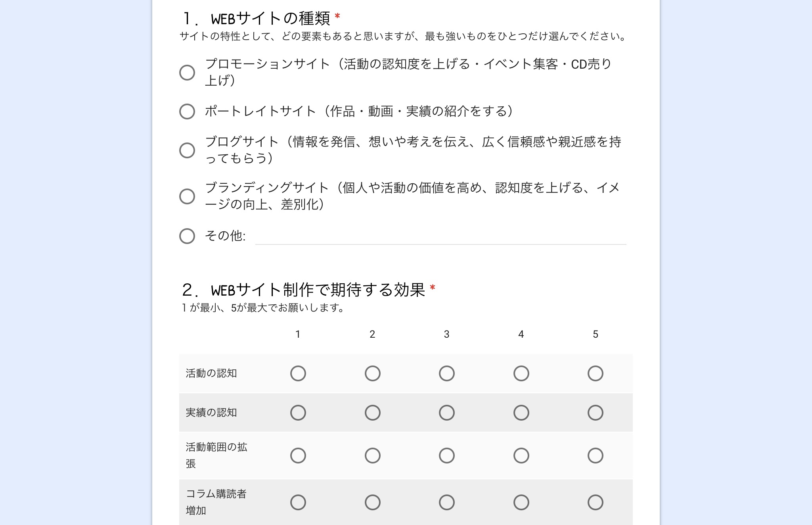Rate コラム購読者増加 as 2
Screen dimensions: 812x525
coord(373,502)
